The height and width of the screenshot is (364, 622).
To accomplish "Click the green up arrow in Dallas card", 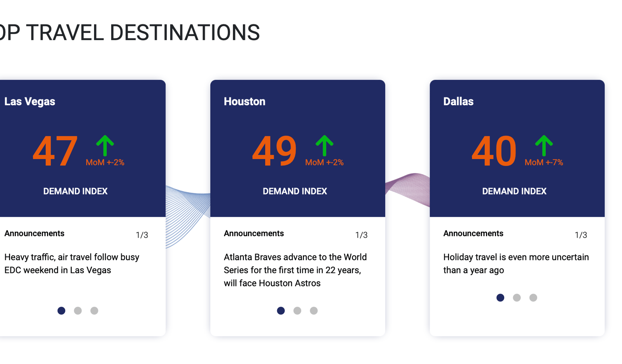I will click(544, 146).
